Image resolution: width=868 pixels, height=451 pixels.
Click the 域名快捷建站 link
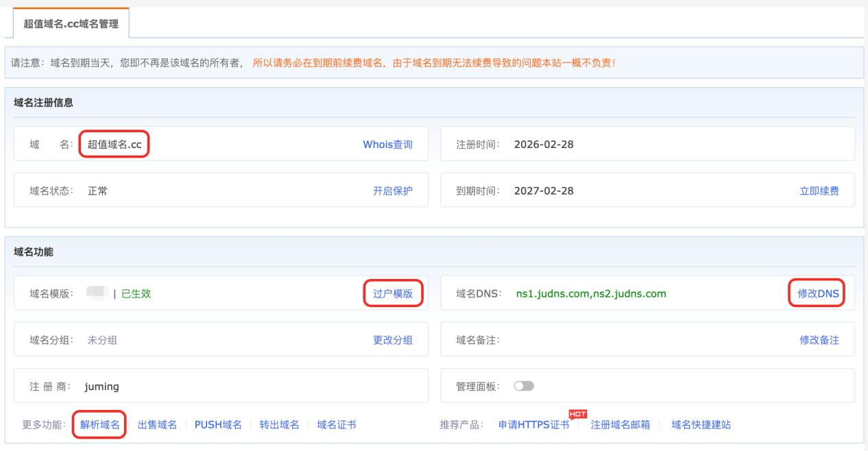click(701, 425)
